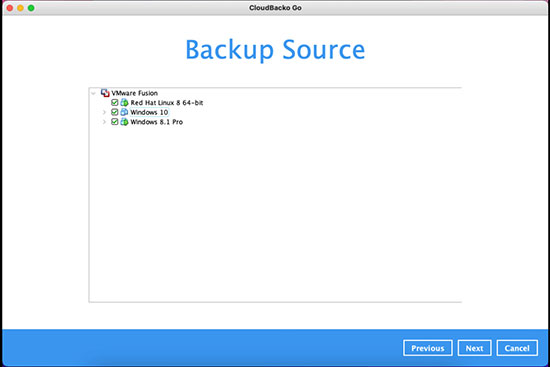550x367 pixels.
Task: Expand the Windows 8.1 Pro tree entry
Action: coord(104,122)
